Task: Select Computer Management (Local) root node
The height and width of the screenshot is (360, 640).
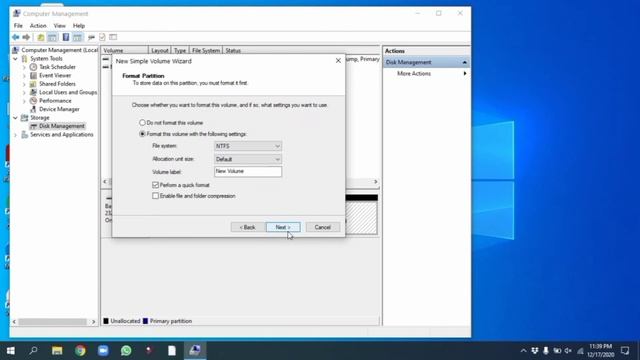Action: click(x=59, y=50)
